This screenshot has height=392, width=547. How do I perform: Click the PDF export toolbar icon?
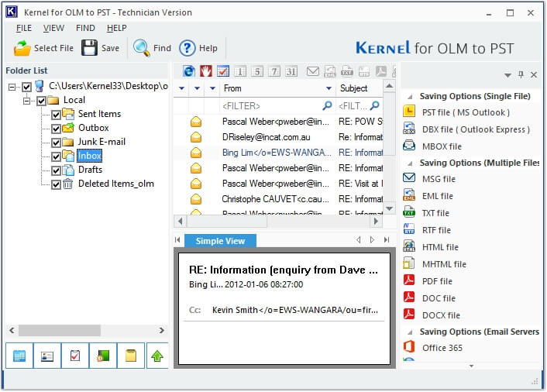tap(381, 71)
